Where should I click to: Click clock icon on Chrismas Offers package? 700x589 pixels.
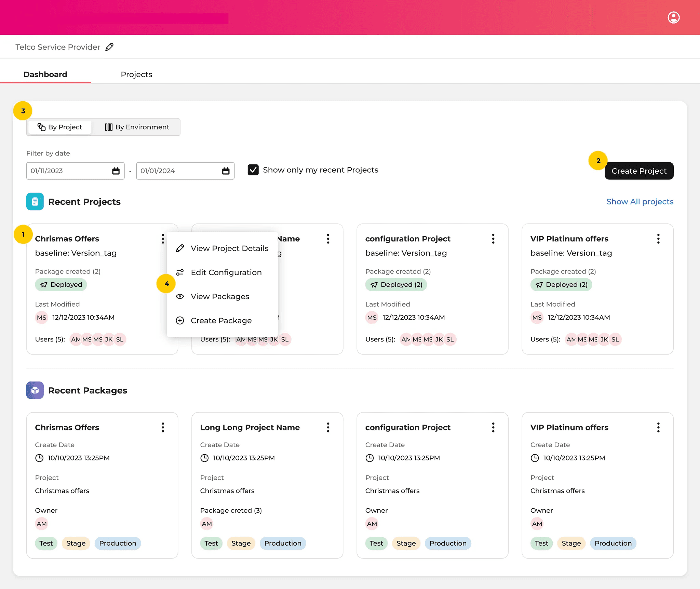[39, 458]
